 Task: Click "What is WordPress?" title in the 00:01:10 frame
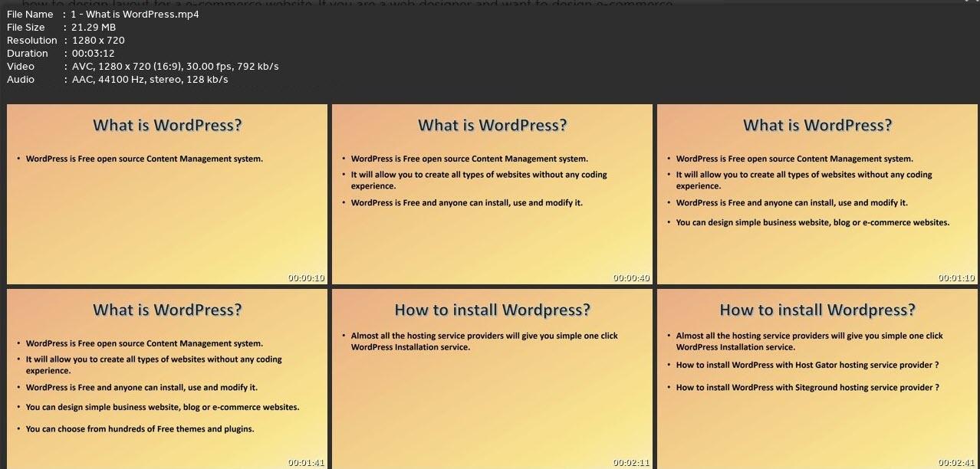817,125
